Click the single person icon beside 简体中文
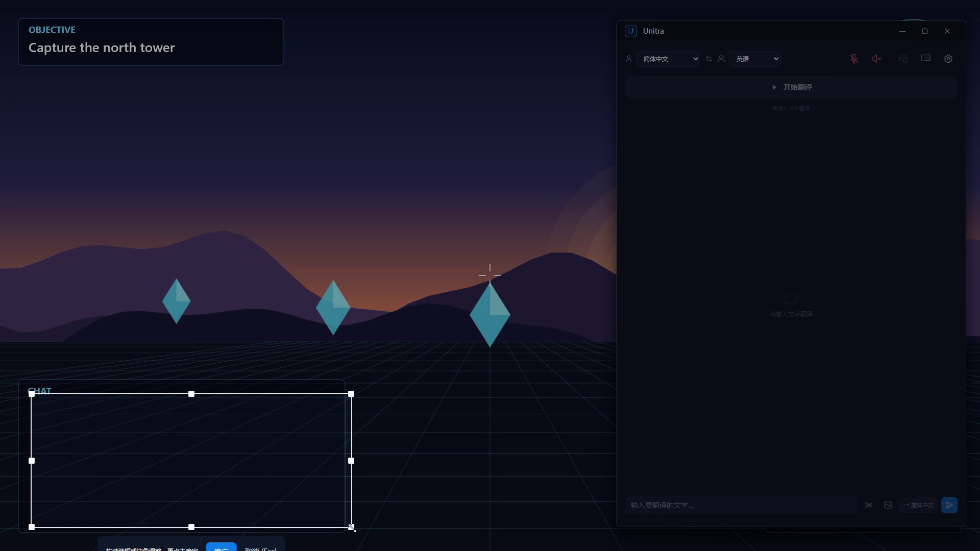This screenshot has width=980, height=551. 629,59
